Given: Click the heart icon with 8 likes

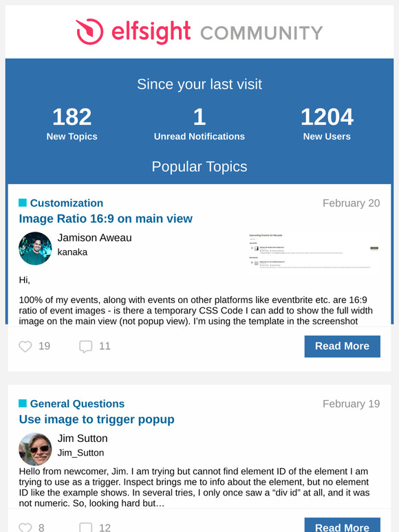Looking at the screenshot, I should click(25, 527).
